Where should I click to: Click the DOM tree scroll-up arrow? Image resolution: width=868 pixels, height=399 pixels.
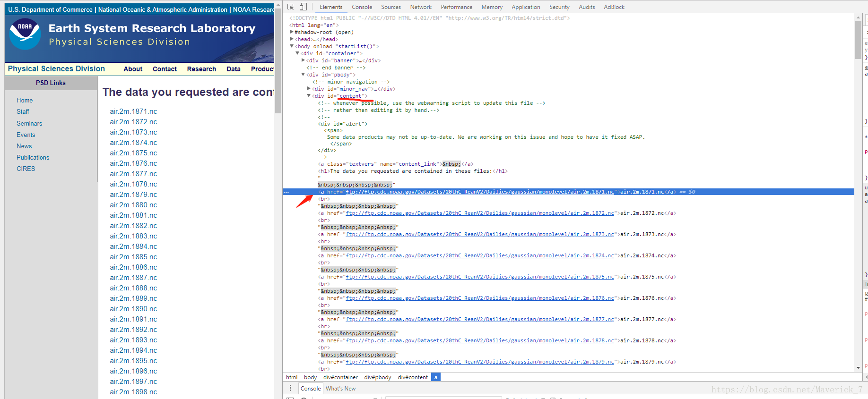tap(858, 17)
